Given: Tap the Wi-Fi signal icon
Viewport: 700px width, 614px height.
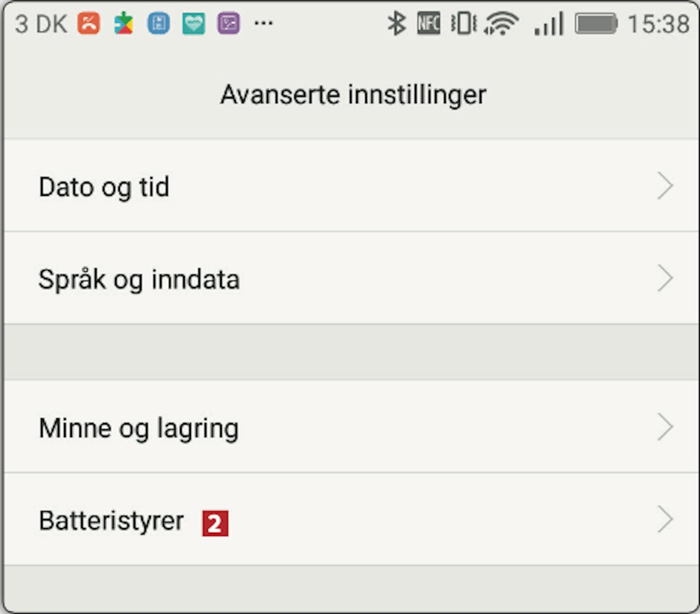Looking at the screenshot, I should [x=501, y=23].
